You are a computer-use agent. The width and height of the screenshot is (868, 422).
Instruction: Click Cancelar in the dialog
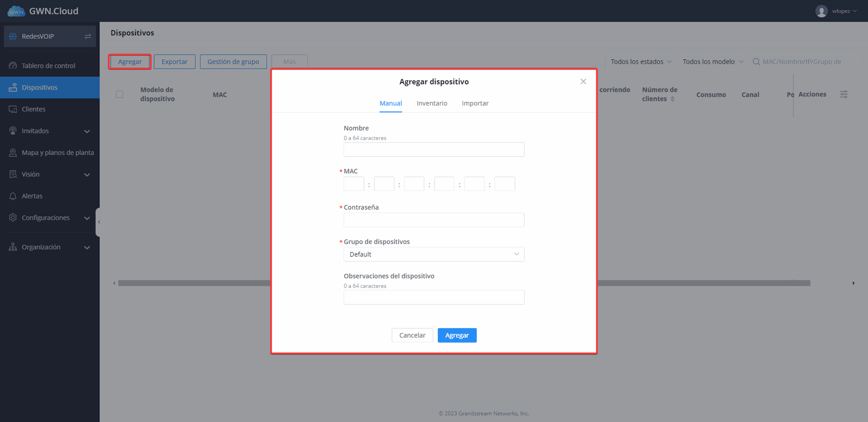click(412, 335)
